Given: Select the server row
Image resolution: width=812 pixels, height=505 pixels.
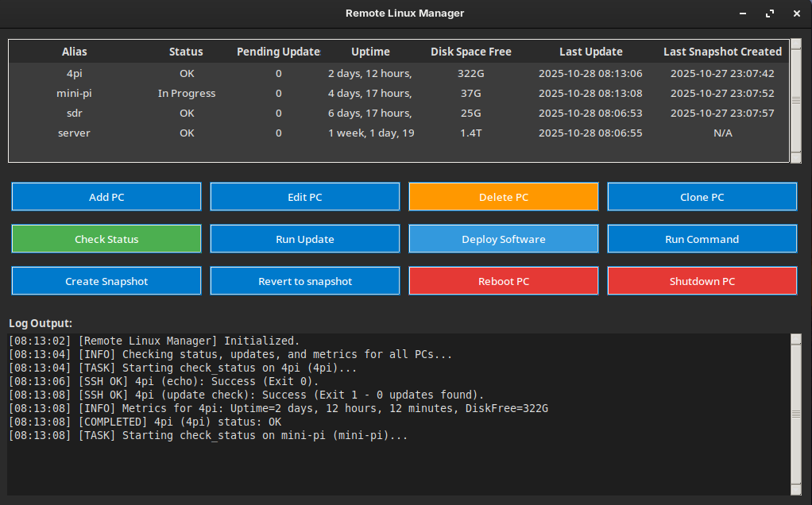Looking at the screenshot, I should [75, 133].
